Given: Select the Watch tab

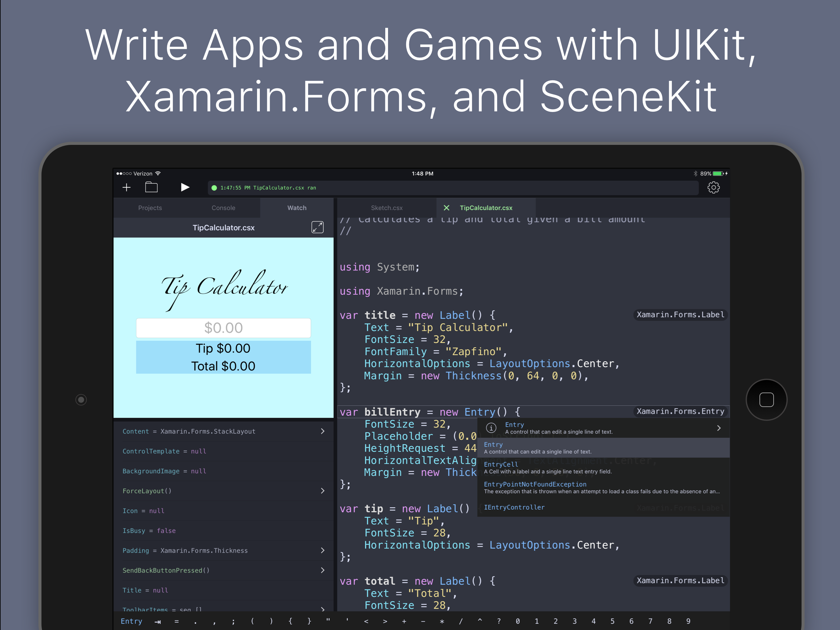Looking at the screenshot, I should click(297, 208).
